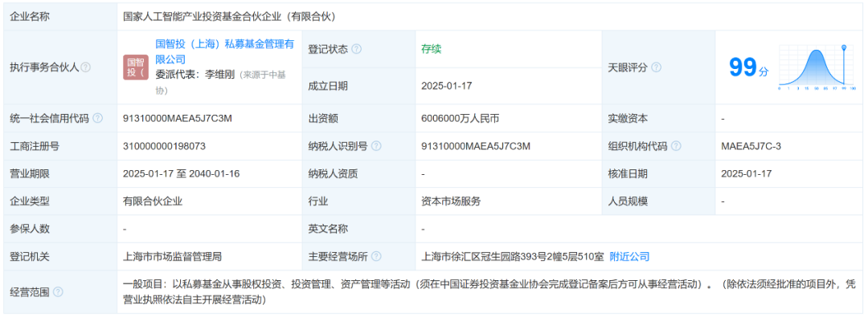Click help icon next to 纳税人识别号

(376, 146)
